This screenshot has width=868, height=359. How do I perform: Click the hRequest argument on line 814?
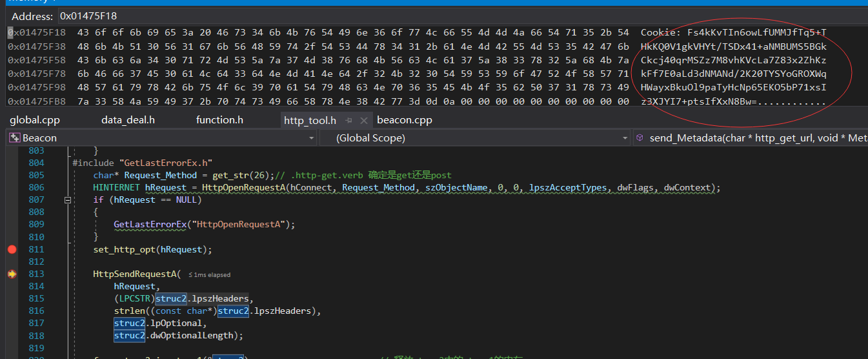pyautogui.click(x=134, y=286)
